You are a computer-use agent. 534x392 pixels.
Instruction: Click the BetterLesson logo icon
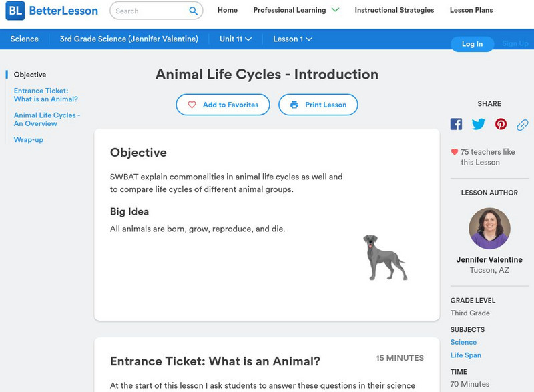(x=15, y=11)
